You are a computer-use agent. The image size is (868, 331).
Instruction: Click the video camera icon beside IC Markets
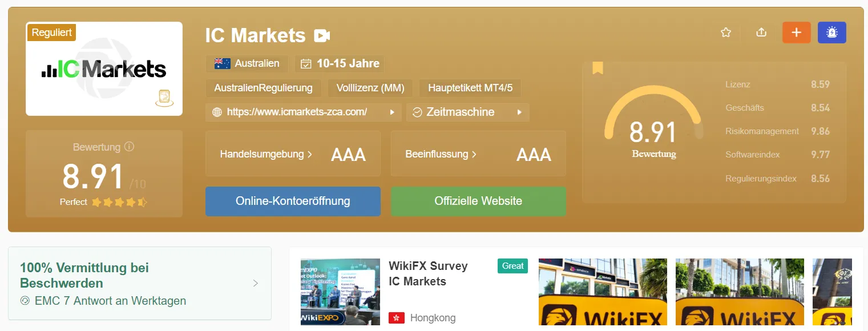322,36
